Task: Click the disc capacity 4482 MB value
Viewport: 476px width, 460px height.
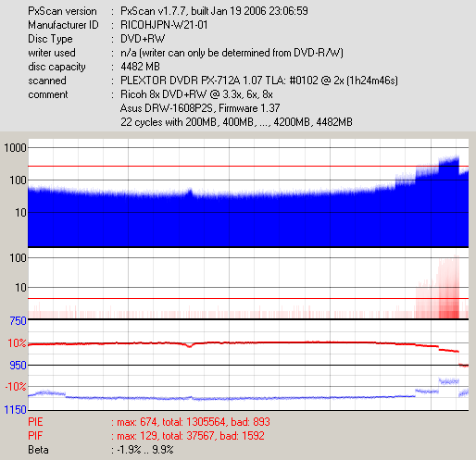Action: coord(140,67)
